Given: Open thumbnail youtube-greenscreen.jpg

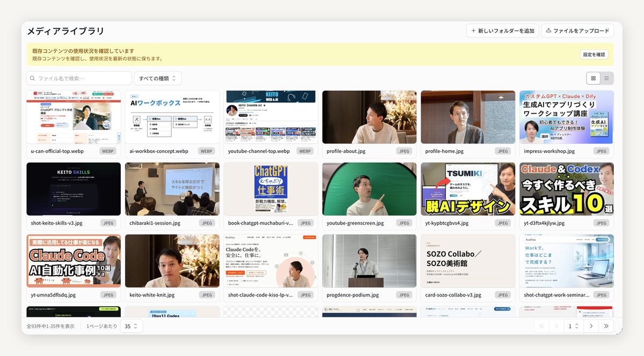Looking at the screenshot, I should (369, 189).
